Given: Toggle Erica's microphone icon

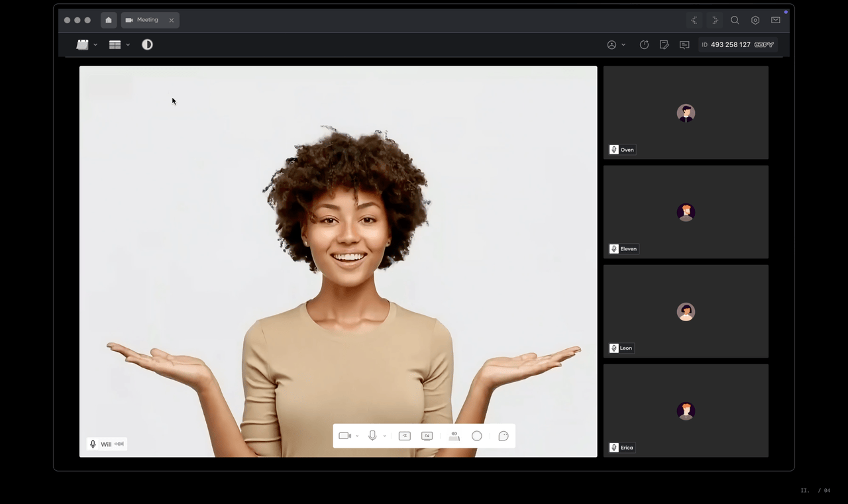Looking at the screenshot, I should pos(614,448).
